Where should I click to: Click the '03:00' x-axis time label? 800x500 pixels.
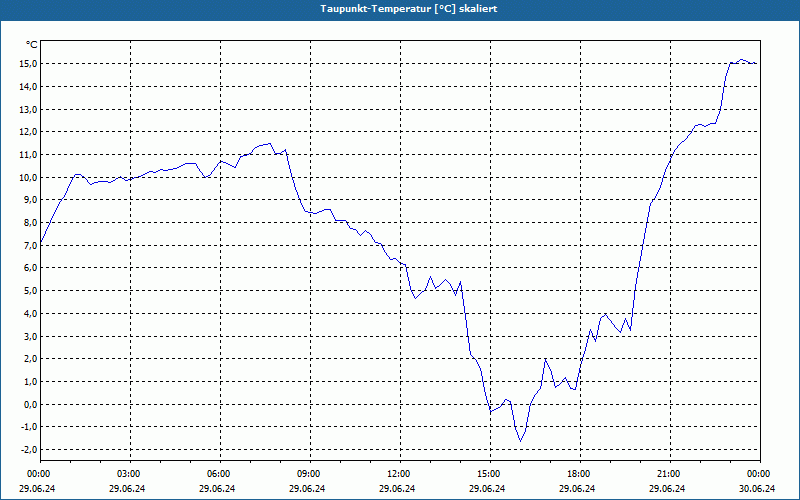(x=128, y=474)
